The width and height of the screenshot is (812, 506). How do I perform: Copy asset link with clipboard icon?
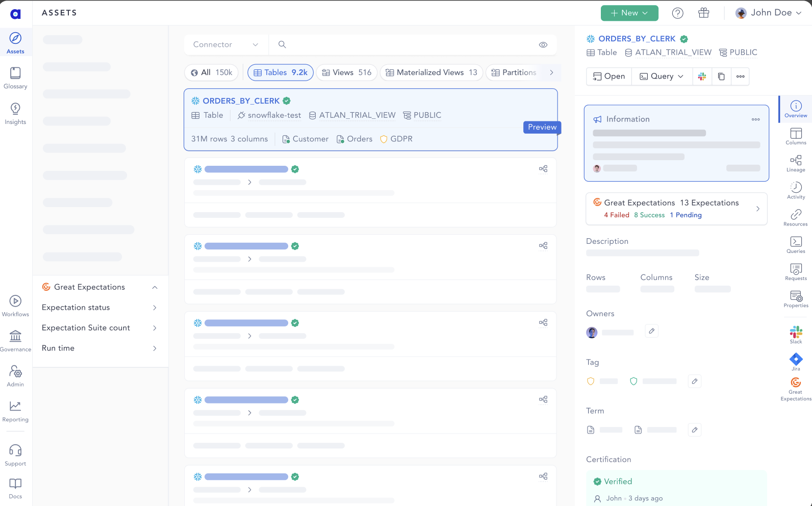click(x=721, y=77)
